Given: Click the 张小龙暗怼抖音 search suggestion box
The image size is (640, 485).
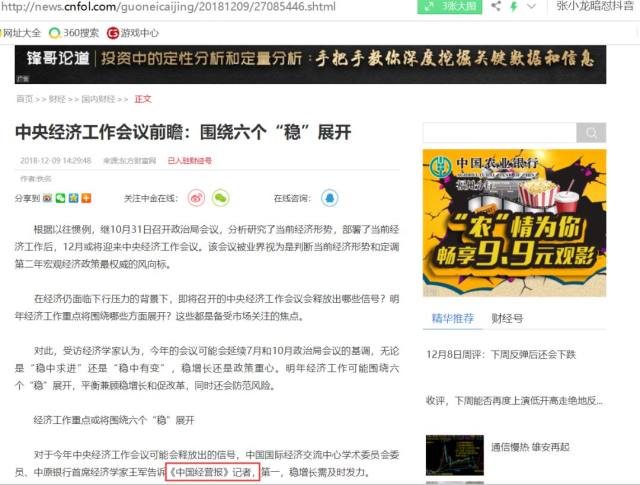Looking at the screenshot, I should 594,6.
